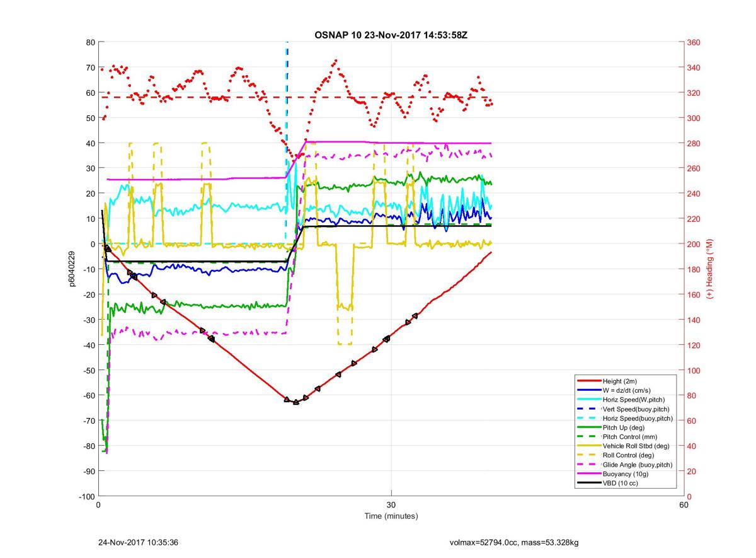Click the '-90' left axis tick label
The width and height of the screenshot is (756, 558).
[89, 471]
